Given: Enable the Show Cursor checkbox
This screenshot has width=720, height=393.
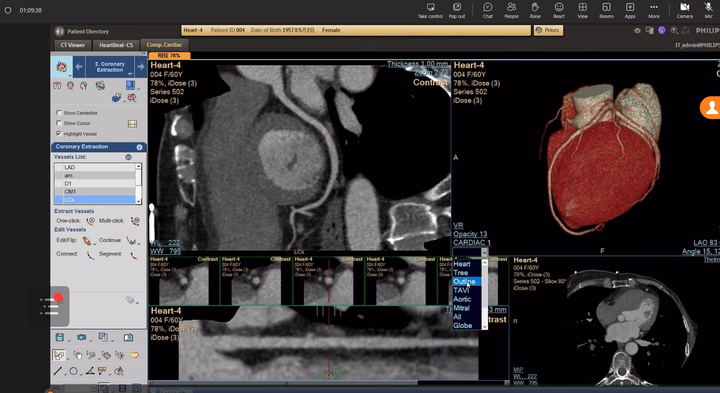Looking at the screenshot, I should pyautogui.click(x=59, y=123).
